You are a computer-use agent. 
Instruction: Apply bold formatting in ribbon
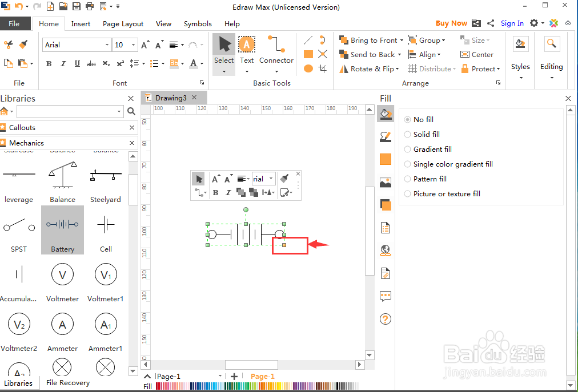click(49, 64)
